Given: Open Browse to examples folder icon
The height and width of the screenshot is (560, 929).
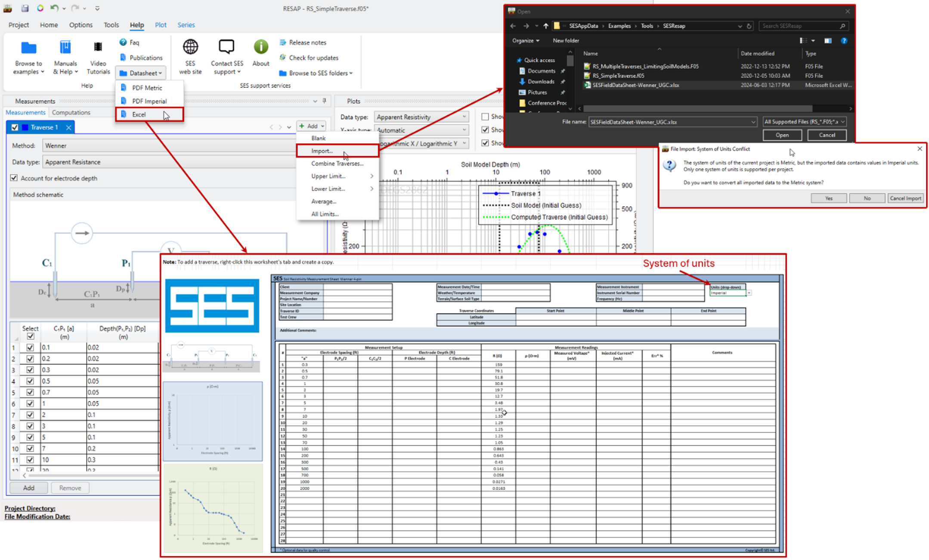Looking at the screenshot, I should pyautogui.click(x=29, y=47).
